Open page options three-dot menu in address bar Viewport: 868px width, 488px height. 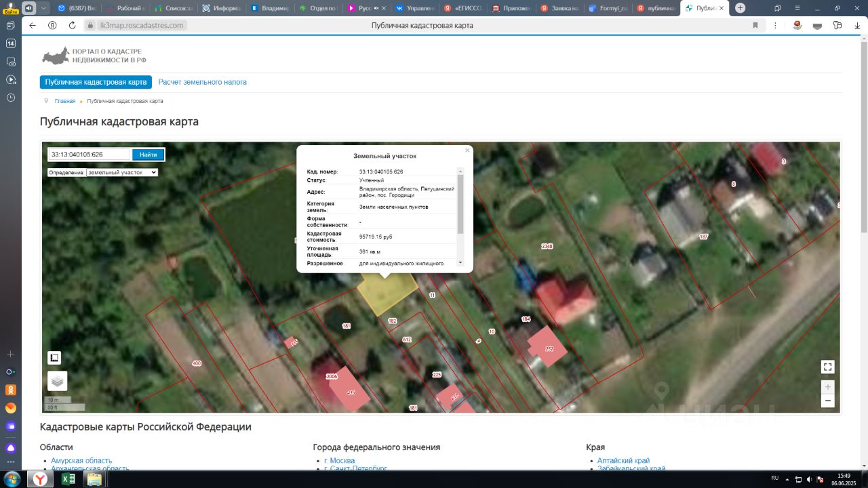click(776, 25)
